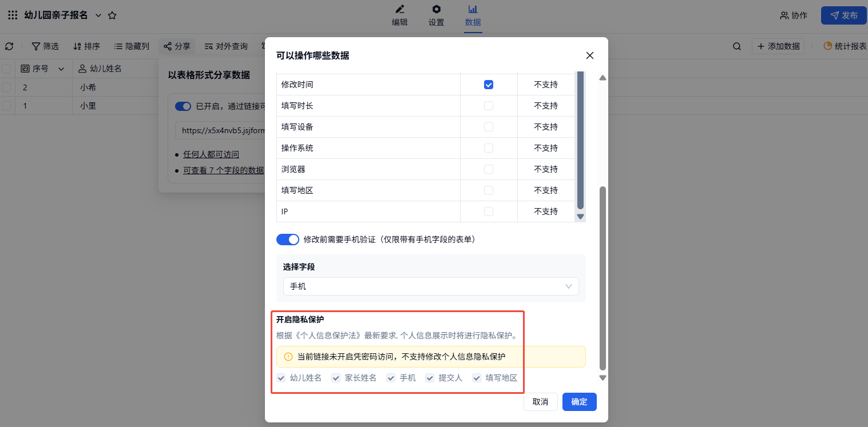Close the 可以操作哪些数据 dialog

click(x=590, y=55)
